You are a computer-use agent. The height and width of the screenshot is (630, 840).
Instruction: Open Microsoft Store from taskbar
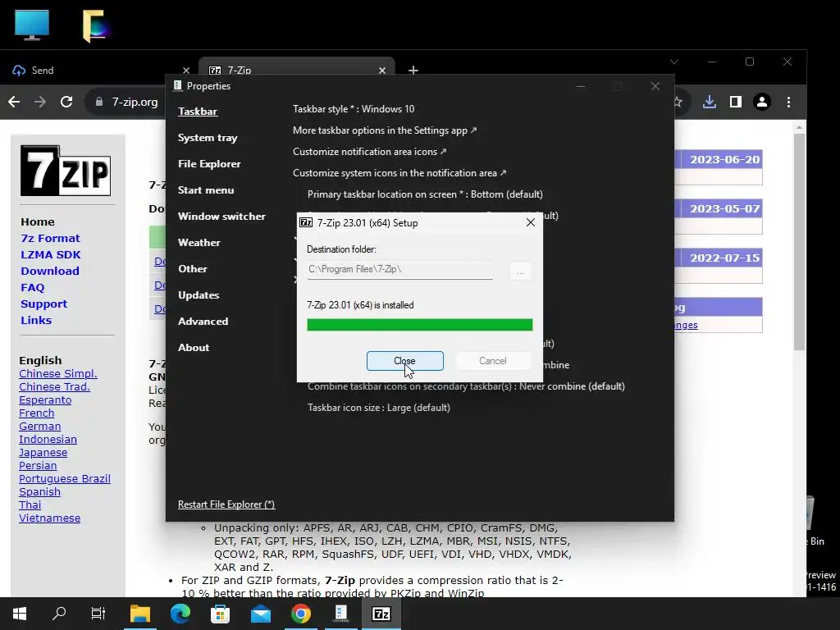[220, 614]
